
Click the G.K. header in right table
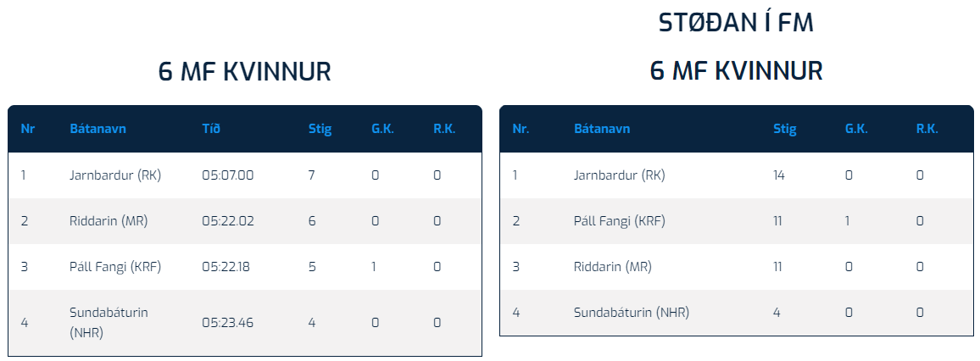pos(856,130)
